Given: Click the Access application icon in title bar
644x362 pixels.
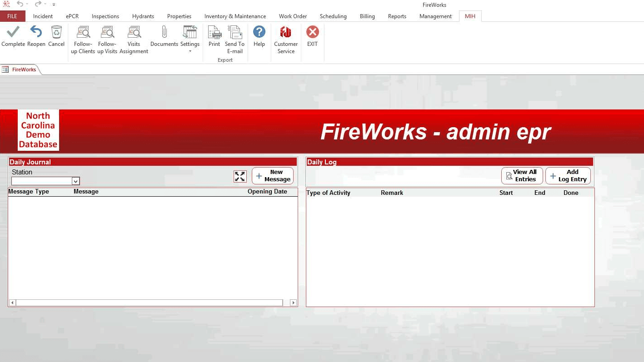Looking at the screenshot, I should tap(6, 4).
